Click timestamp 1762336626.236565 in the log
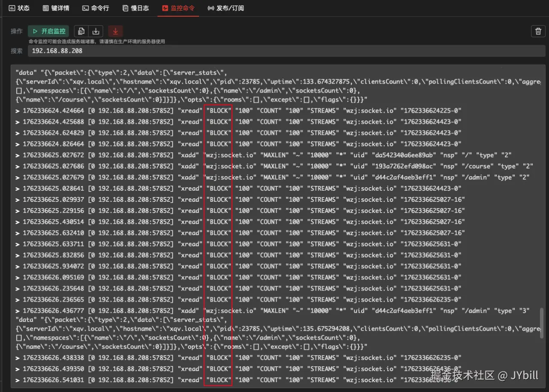The height and width of the screenshot is (392, 549). point(54,300)
